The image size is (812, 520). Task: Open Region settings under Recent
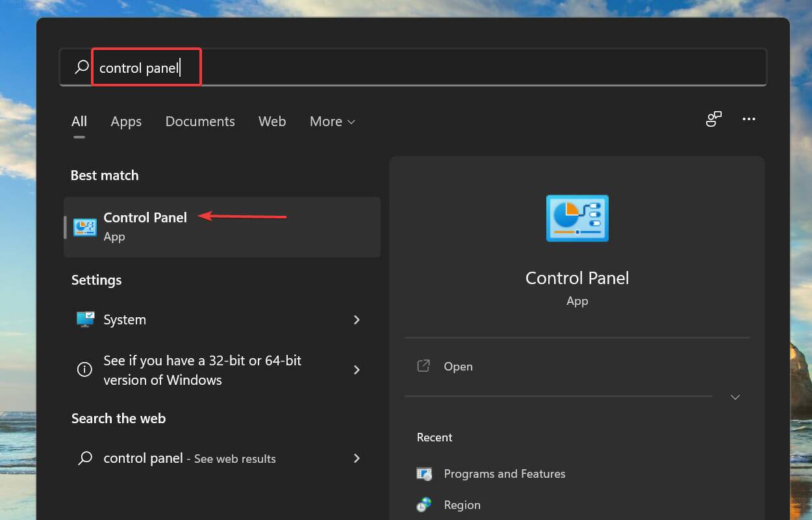pos(462,505)
